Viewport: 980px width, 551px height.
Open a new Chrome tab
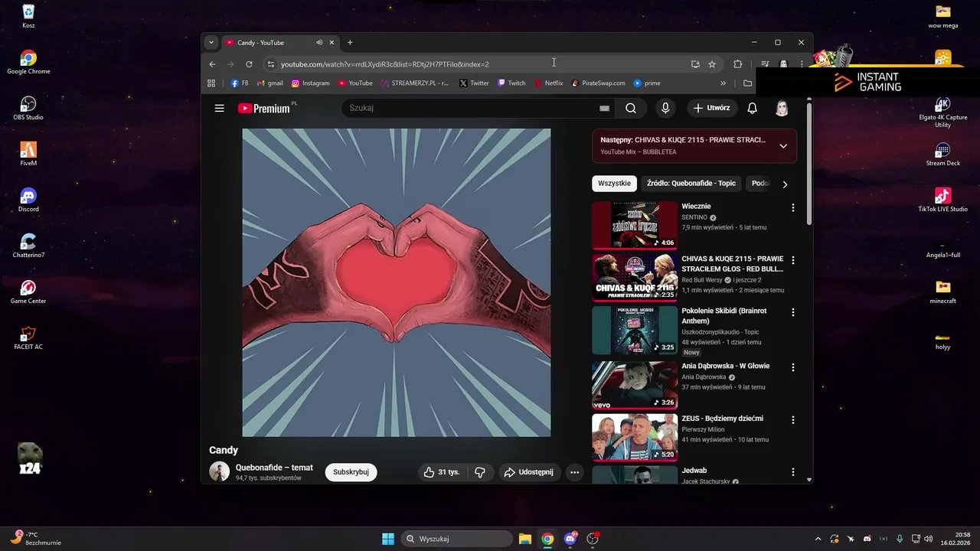[350, 42]
